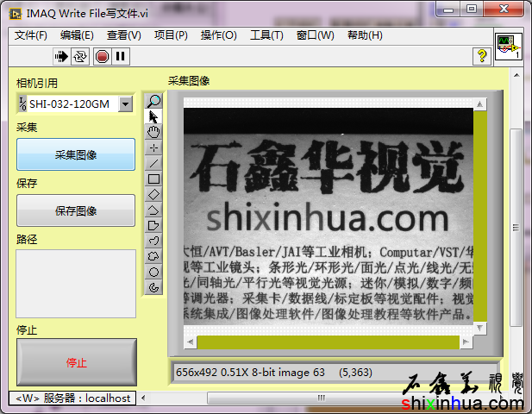Click the red Abort Execution button
The image size is (532, 414).
[x=102, y=56]
